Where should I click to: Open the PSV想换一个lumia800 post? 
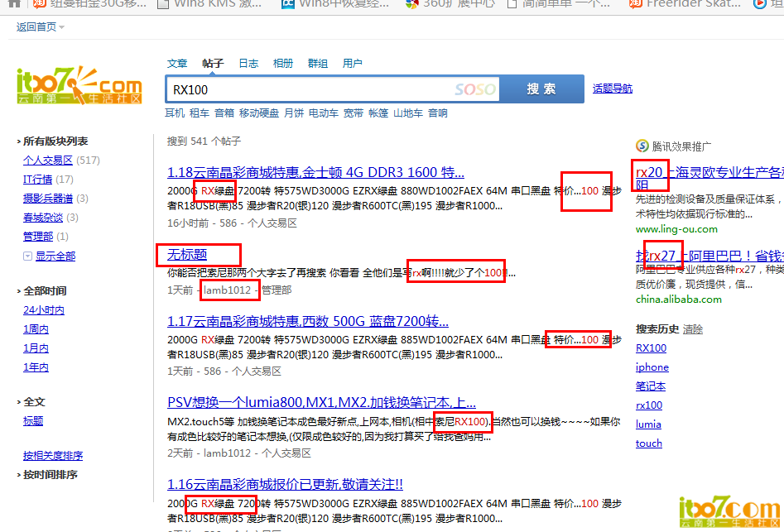321,403
